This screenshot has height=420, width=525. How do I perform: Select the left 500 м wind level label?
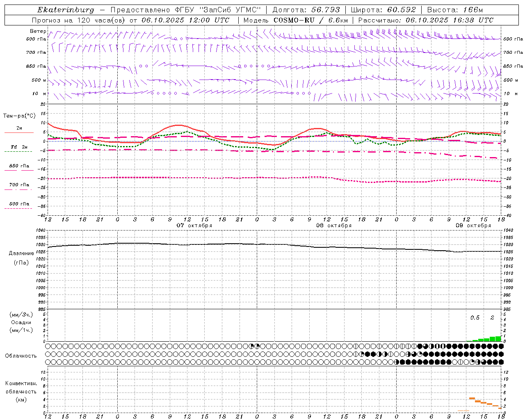[x=39, y=80]
